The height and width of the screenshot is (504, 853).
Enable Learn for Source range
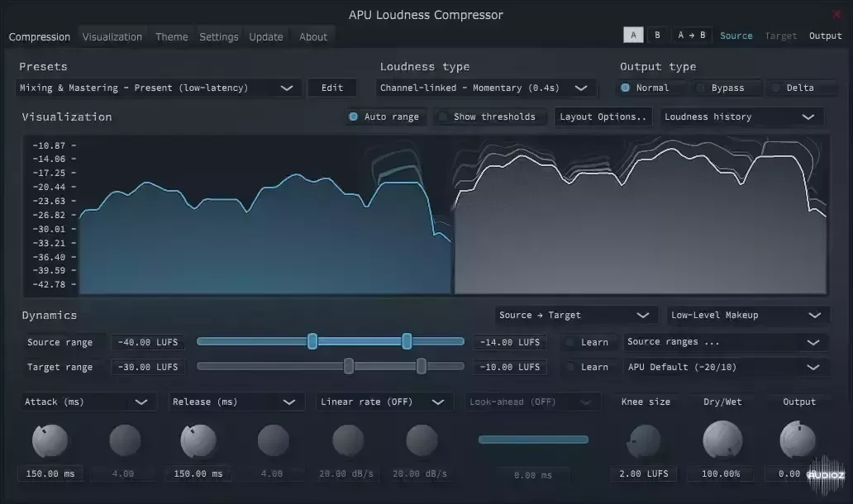pyautogui.click(x=588, y=342)
